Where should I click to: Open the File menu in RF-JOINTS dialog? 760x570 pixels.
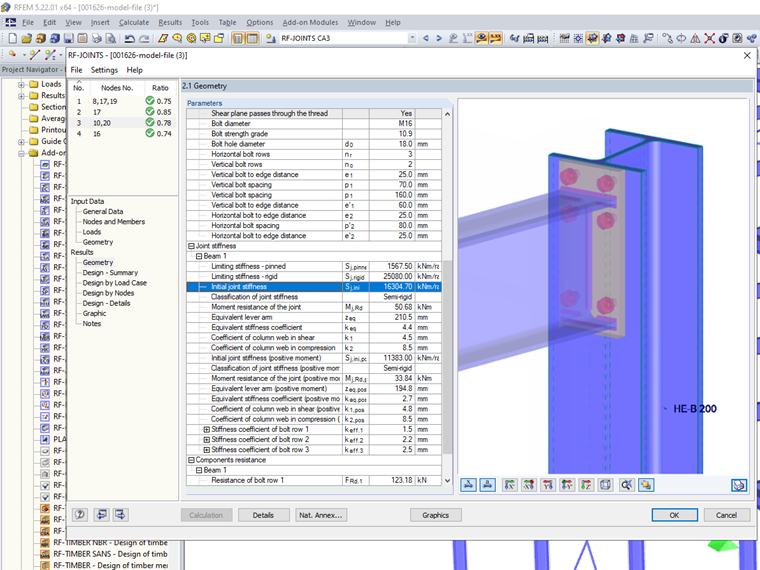77,70
